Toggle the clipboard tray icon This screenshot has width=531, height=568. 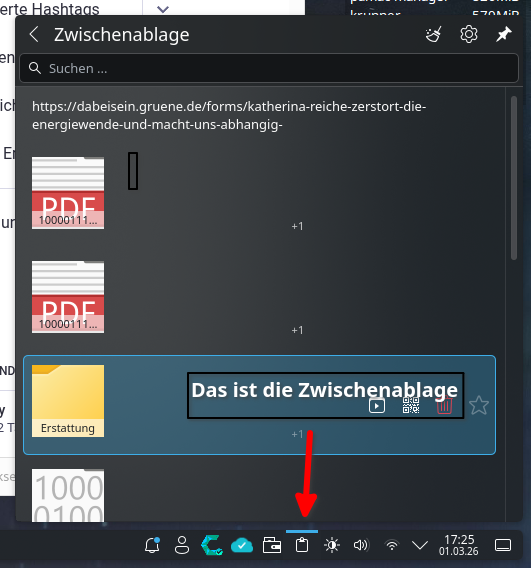point(302,545)
